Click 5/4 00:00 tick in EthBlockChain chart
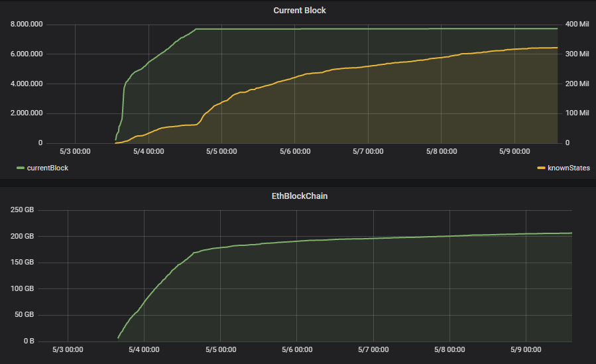Viewport: 596px width, 364px height. [144, 350]
